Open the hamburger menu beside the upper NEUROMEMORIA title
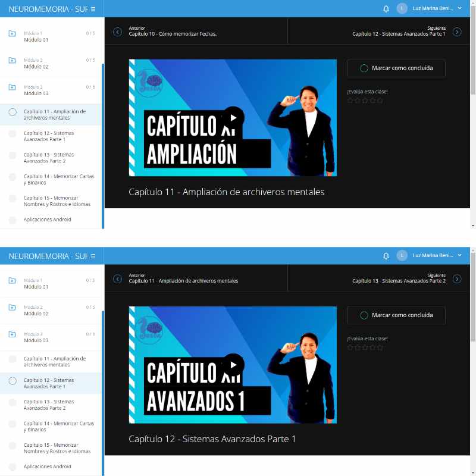The height and width of the screenshot is (476, 476). 93,9
